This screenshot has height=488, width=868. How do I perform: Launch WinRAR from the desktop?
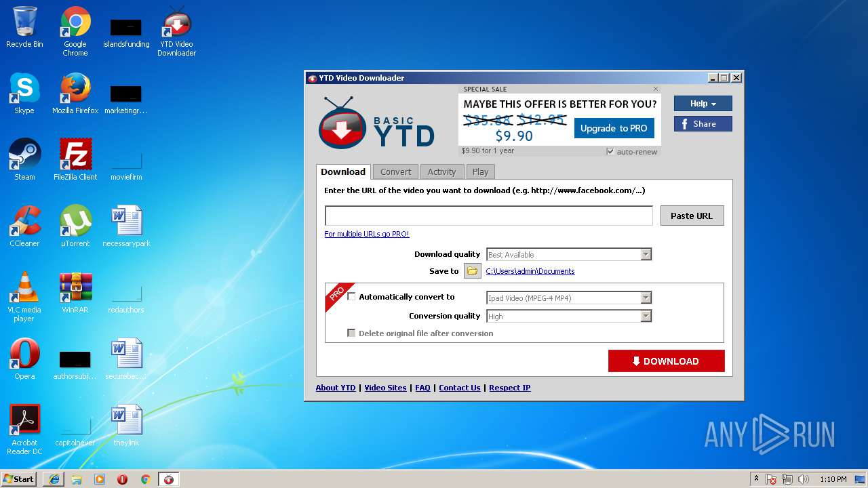(x=75, y=293)
